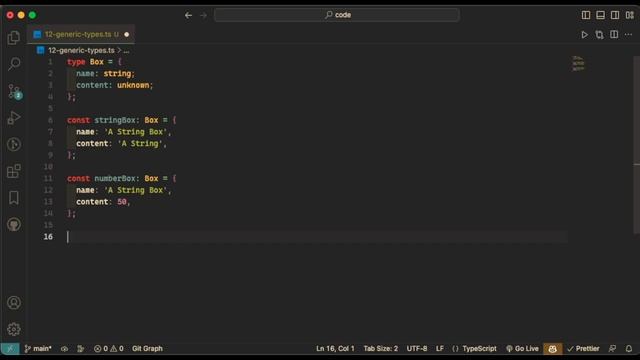Screen dimensions: 640x360
Task: Open the Git Graph activity bar icon
Action: tap(14, 144)
